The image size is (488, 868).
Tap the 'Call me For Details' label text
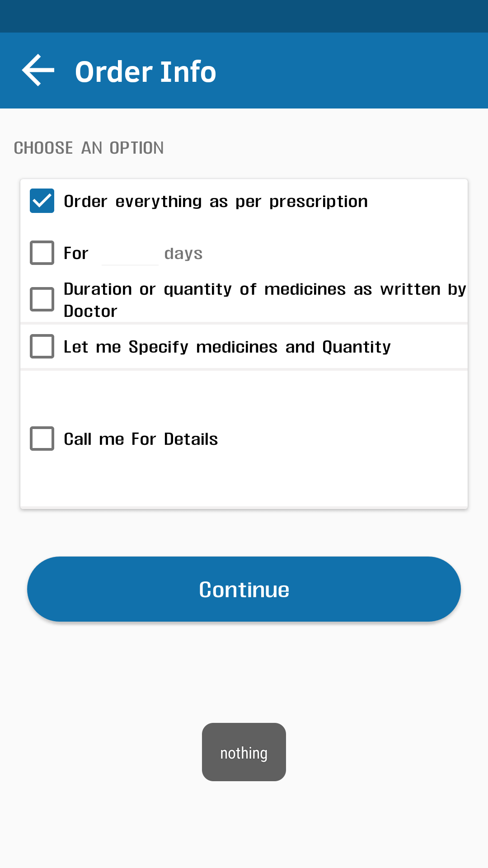coord(141,439)
